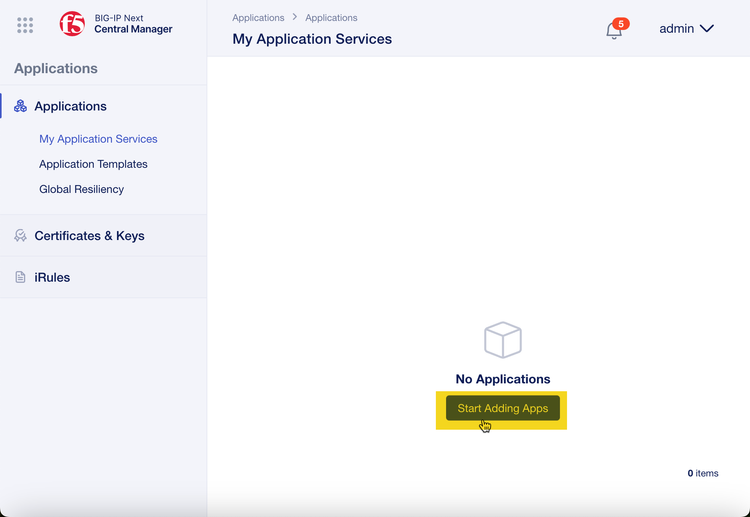Viewport: 750px width, 517px height.
Task: Click the F5 logo
Action: [72, 24]
